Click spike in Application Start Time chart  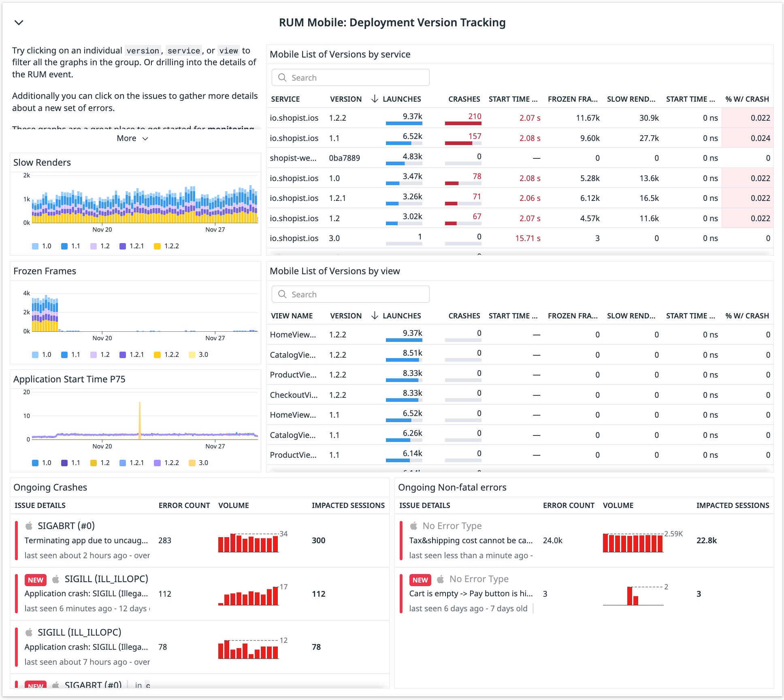pos(140,420)
